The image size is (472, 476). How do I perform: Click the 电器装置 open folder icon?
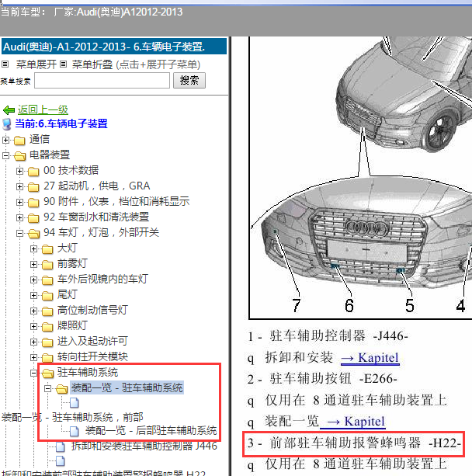click(19, 156)
